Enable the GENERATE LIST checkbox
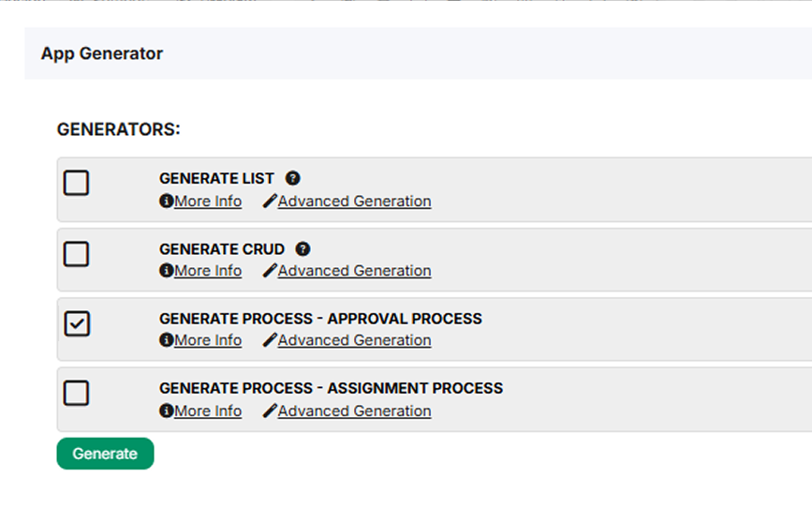 pos(76,183)
